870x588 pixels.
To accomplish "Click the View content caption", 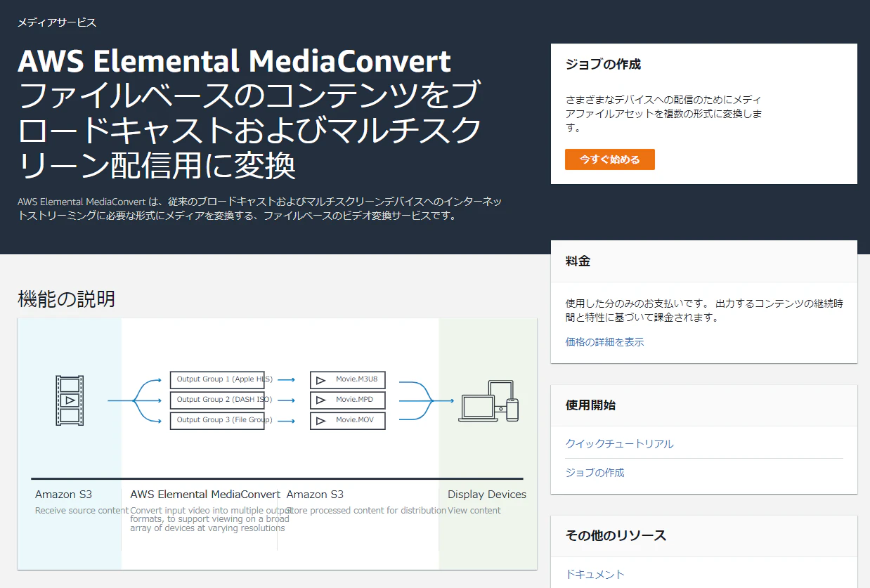I will (474, 511).
